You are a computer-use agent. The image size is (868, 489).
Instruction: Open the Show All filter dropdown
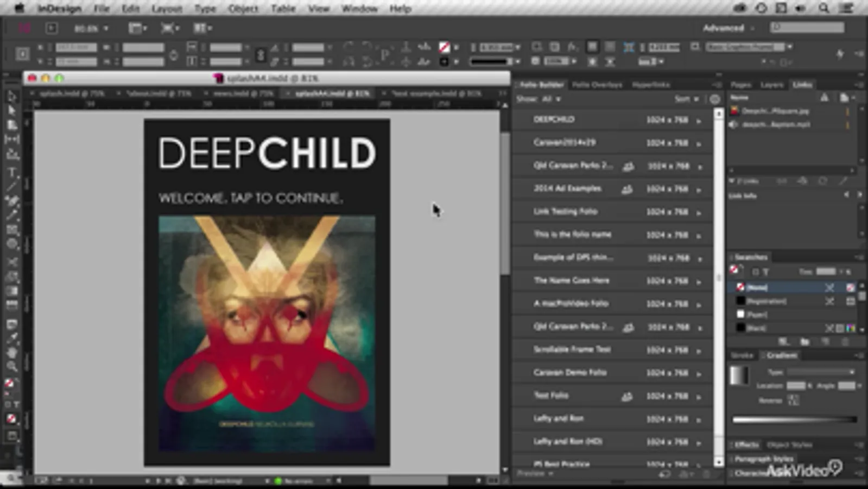552,99
